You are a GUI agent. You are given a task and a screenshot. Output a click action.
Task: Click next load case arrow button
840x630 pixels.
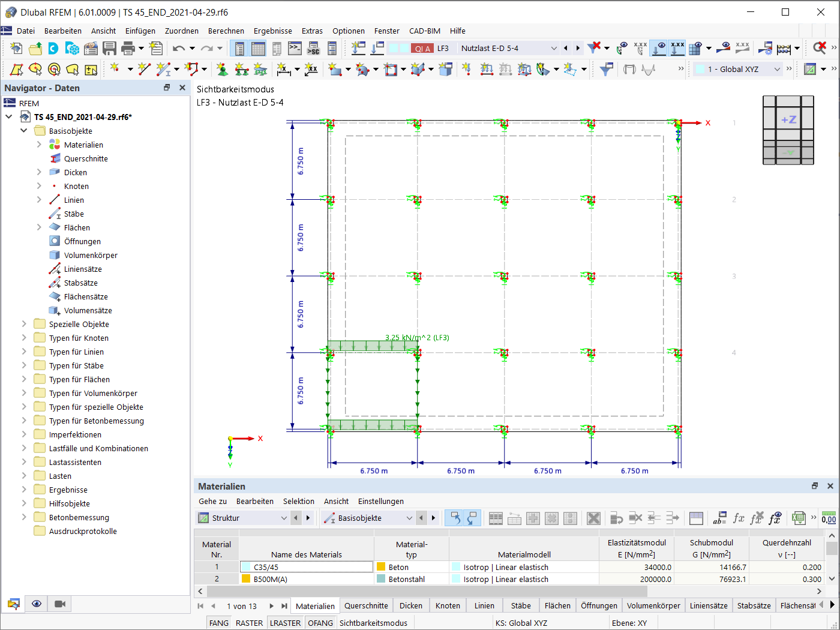(578, 49)
